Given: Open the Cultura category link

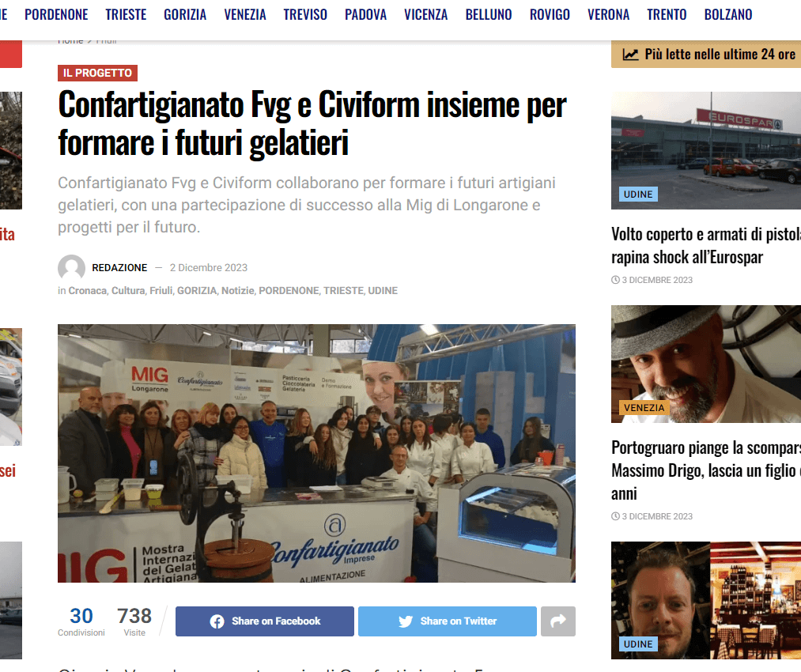Looking at the screenshot, I should coord(128,291).
